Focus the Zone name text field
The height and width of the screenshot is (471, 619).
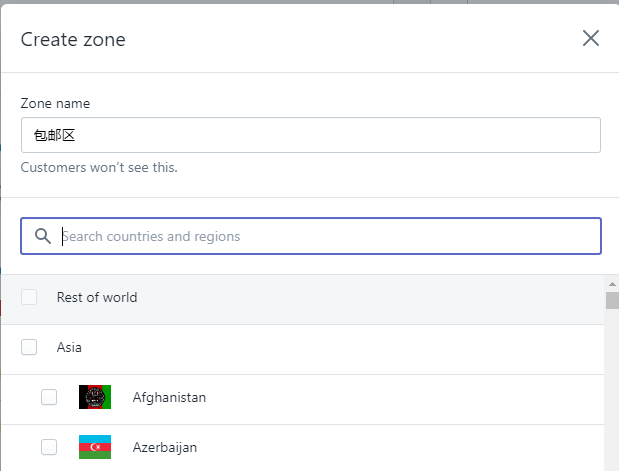pos(310,135)
